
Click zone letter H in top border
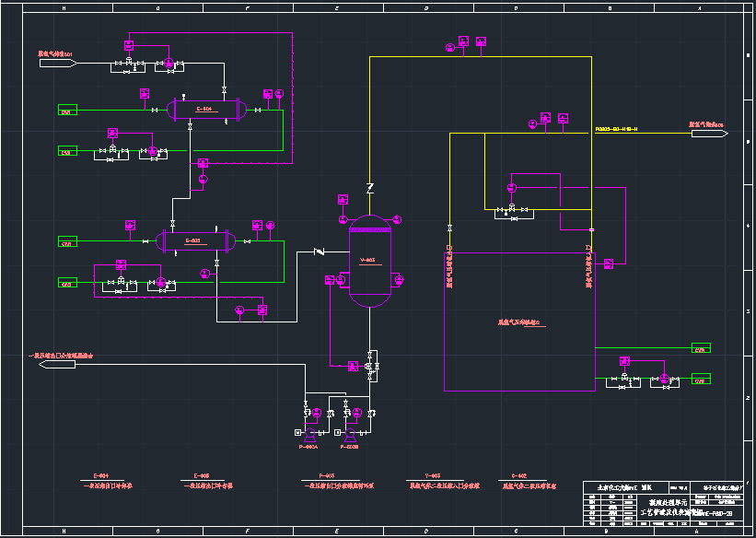(x=64, y=8)
